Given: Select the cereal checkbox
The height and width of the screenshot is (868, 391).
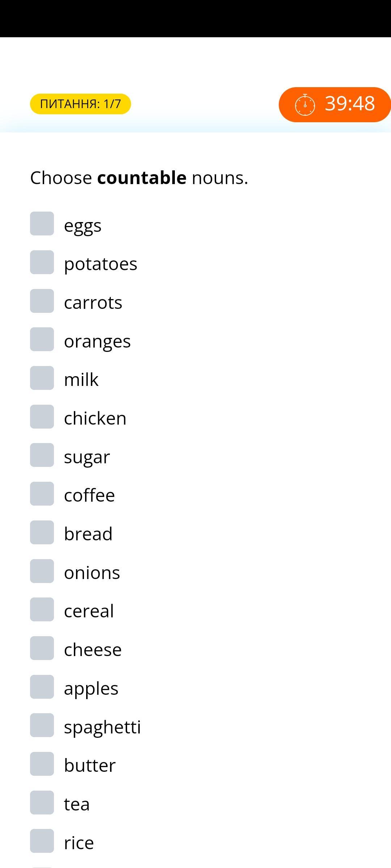Looking at the screenshot, I should point(42,609).
